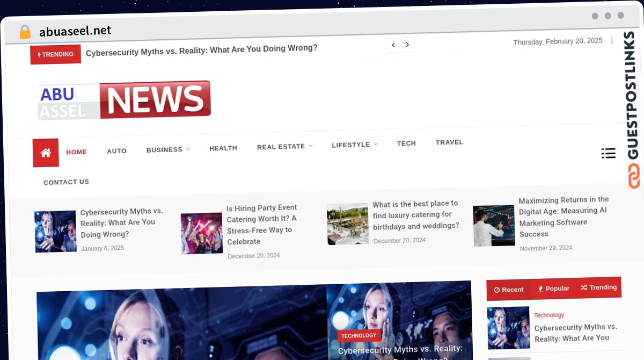The height and width of the screenshot is (360, 644).
Task: Open the red home icon button
Action: [x=46, y=153]
